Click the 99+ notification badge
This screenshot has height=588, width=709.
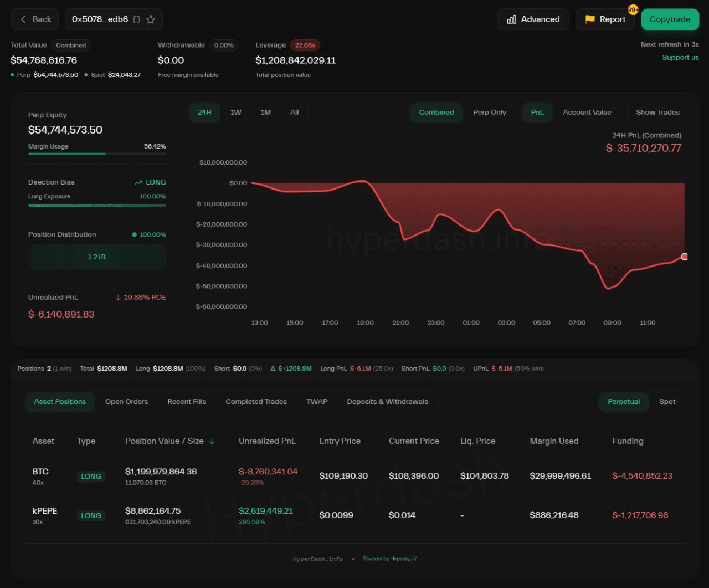click(633, 10)
